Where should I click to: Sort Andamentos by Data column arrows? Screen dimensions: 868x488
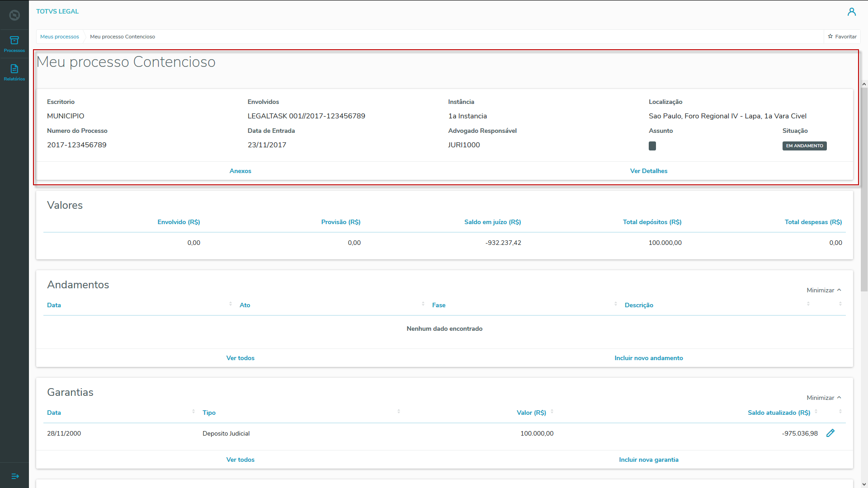tap(231, 304)
